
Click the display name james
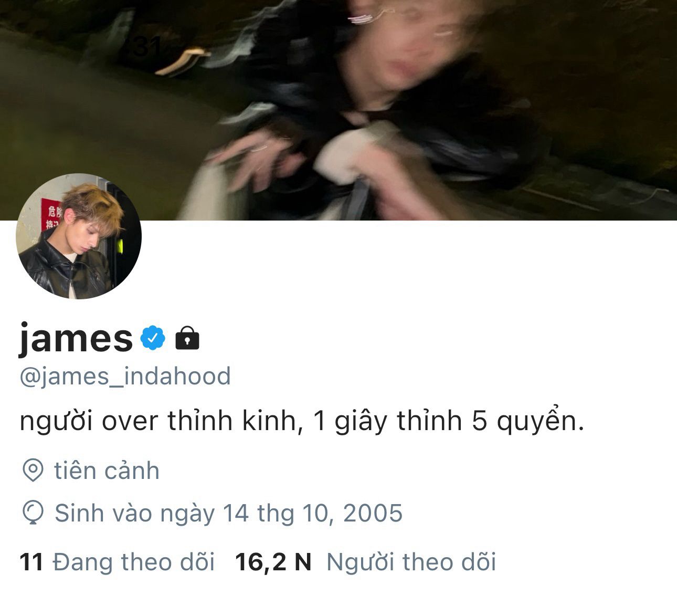click(x=76, y=338)
